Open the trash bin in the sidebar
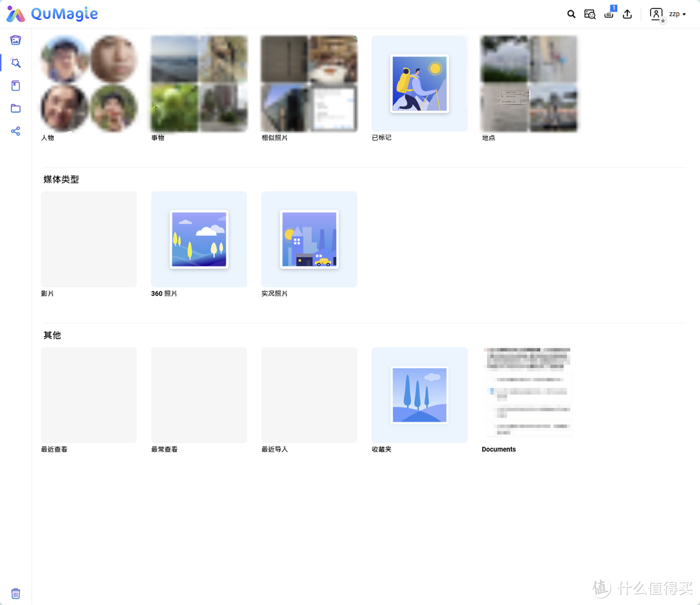 click(x=16, y=593)
